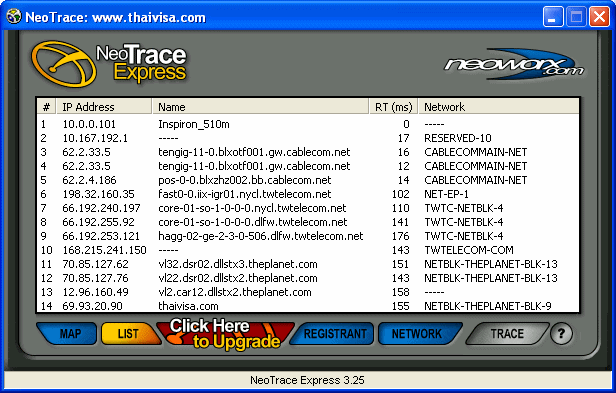616x393 pixels.
Task: Select the NETBLK-THEPLANET-BLK-9 network entry
Action: point(488,306)
